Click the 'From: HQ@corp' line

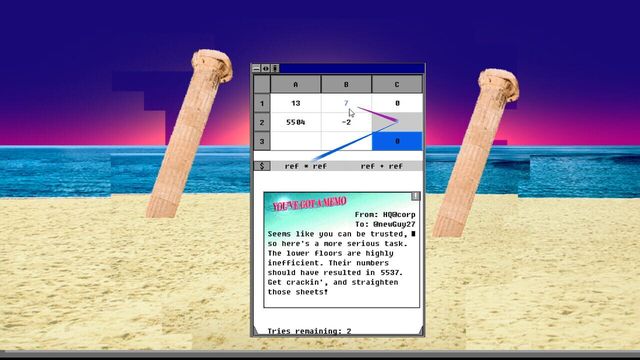pyautogui.click(x=385, y=214)
